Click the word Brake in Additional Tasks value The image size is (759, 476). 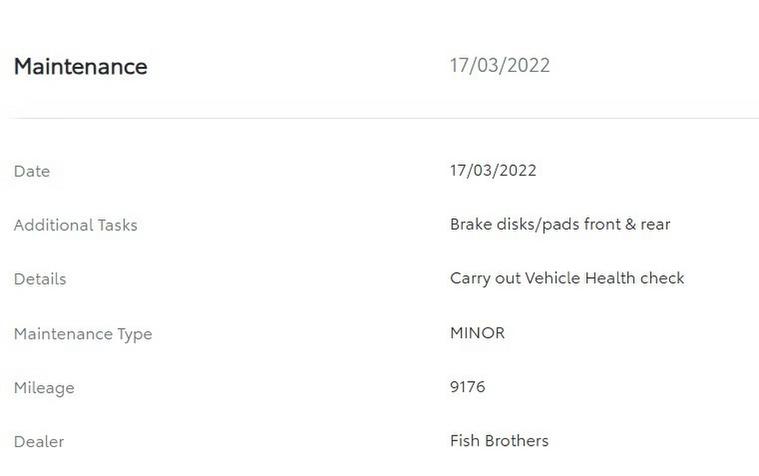[471, 224]
